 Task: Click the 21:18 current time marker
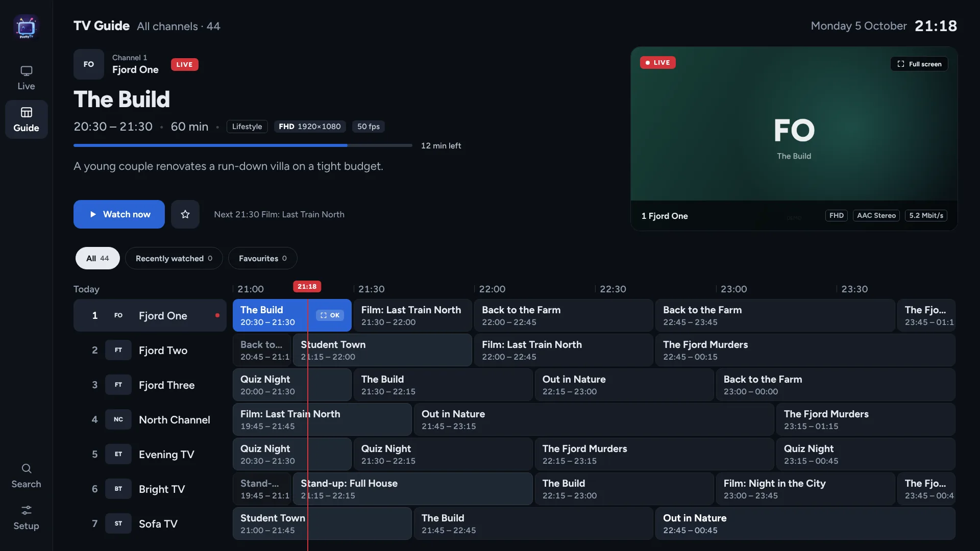pyautogui.click(x=307, y=286)
